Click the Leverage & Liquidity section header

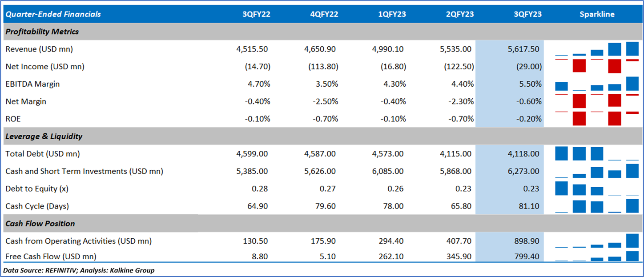pos(44,136)
